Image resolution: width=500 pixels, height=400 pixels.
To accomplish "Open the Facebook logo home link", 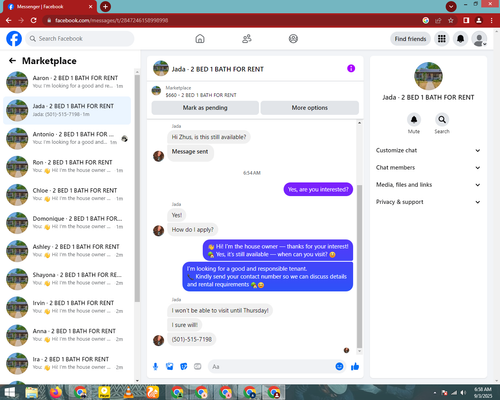I will 14,39.
